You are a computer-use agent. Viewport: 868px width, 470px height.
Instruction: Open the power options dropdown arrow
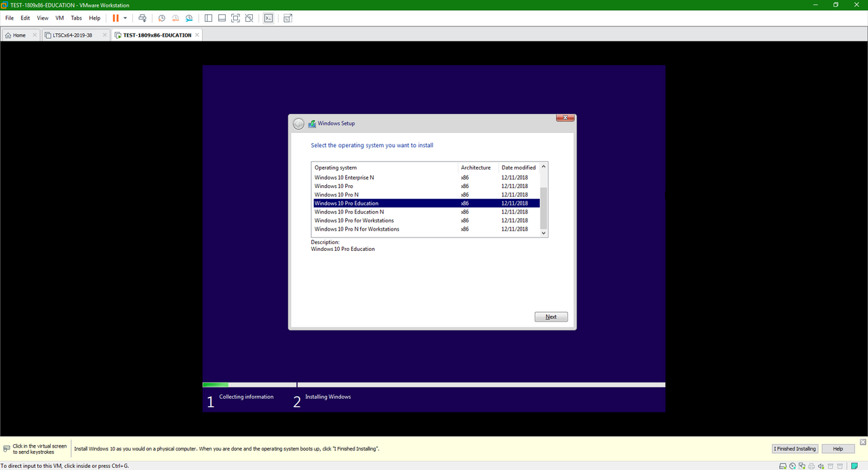point(125,18)
